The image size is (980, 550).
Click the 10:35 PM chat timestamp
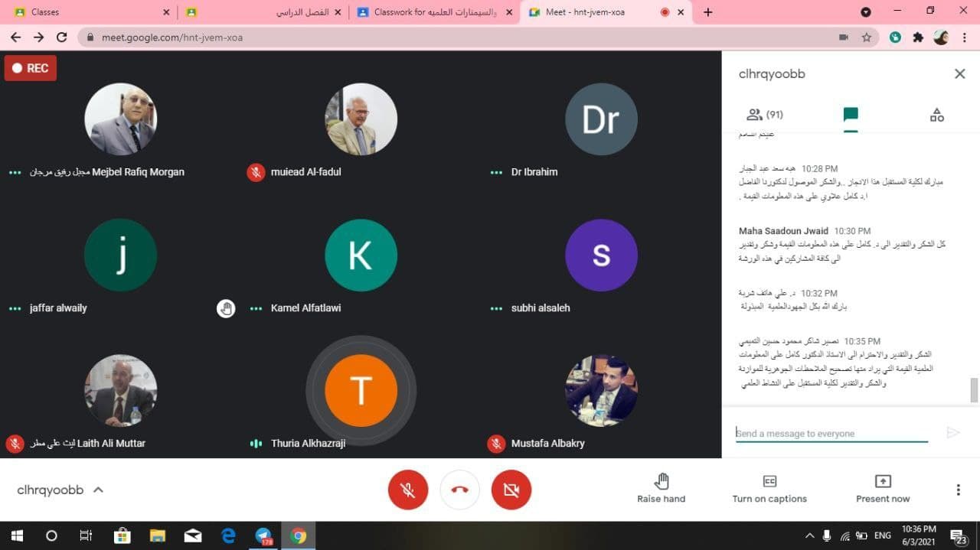[862, 341]
